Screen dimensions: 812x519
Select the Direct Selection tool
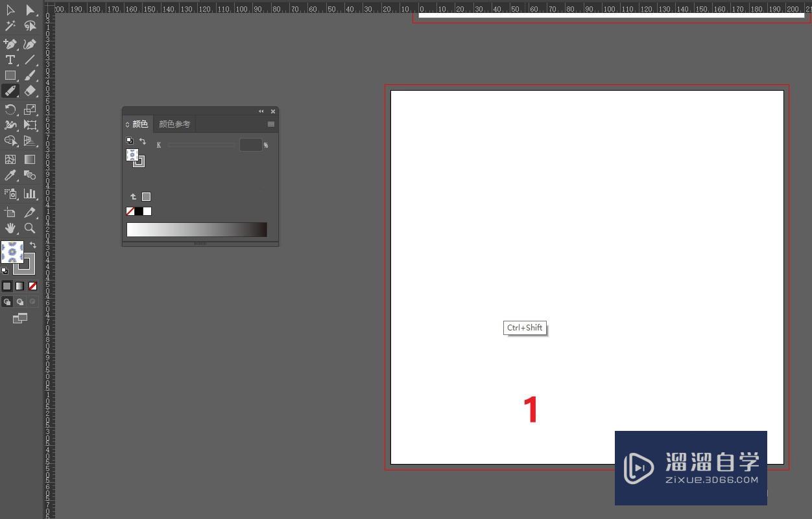tap(30, 10)
